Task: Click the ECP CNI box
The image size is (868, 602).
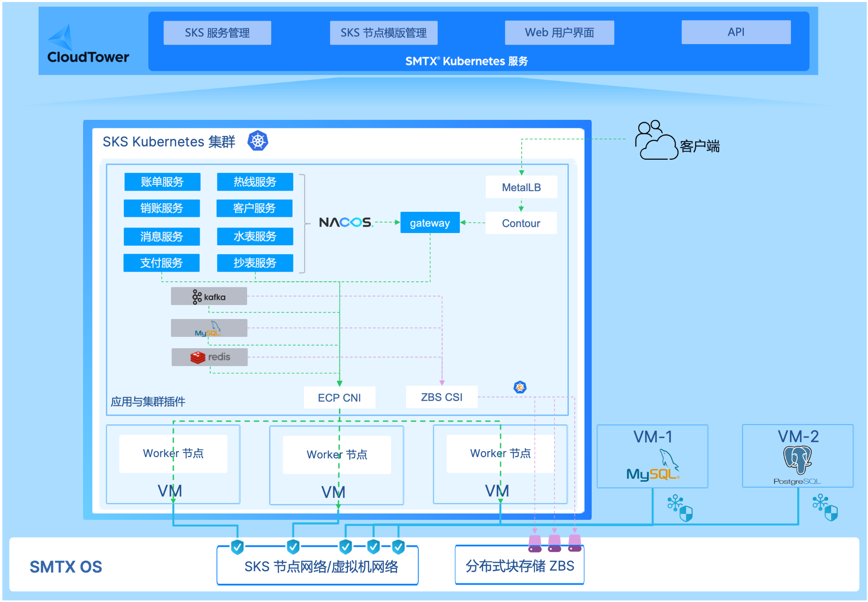Action: (x=339, y=397)
